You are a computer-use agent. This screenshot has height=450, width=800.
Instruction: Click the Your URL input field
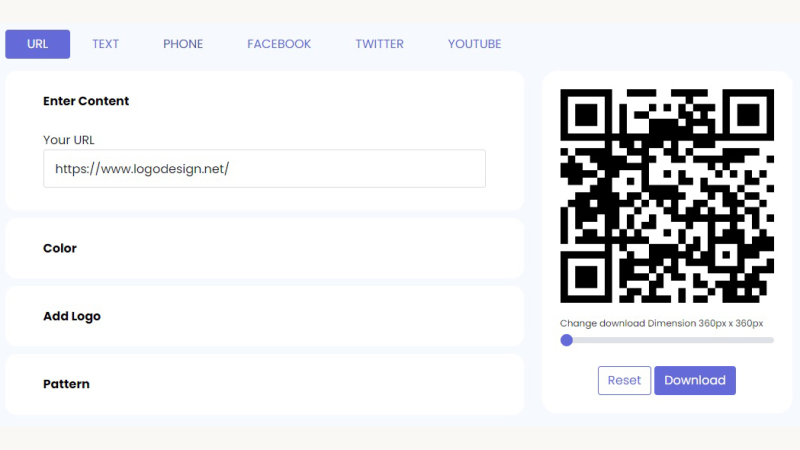click(x=264, y=168)
